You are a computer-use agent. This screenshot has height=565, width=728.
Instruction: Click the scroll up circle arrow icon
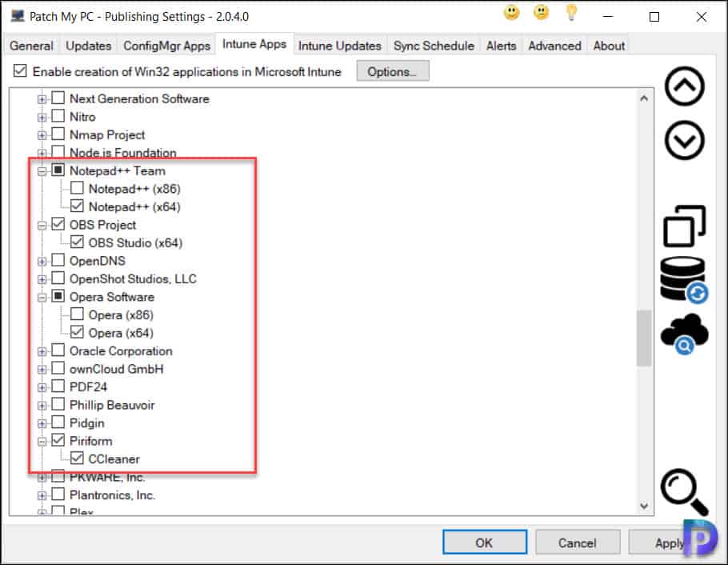(x=684, y=86)
